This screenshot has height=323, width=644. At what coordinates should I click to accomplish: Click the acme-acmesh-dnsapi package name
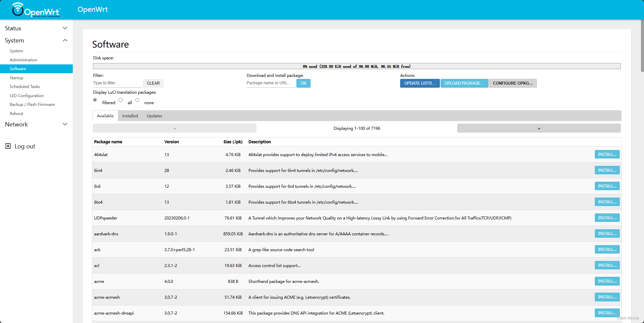[x=114, y=313]
